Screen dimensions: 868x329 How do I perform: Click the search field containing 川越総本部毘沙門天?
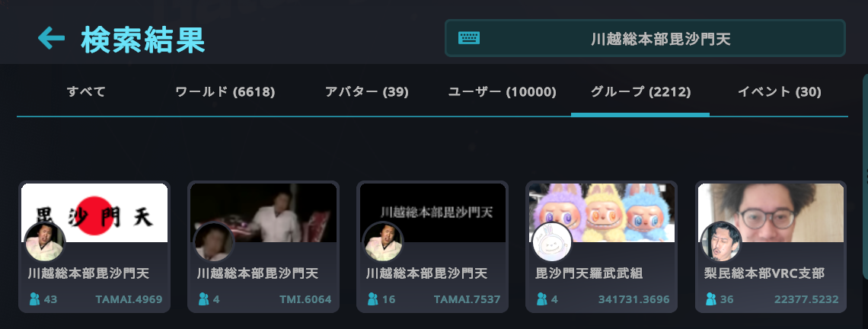[x=645, y=38]
